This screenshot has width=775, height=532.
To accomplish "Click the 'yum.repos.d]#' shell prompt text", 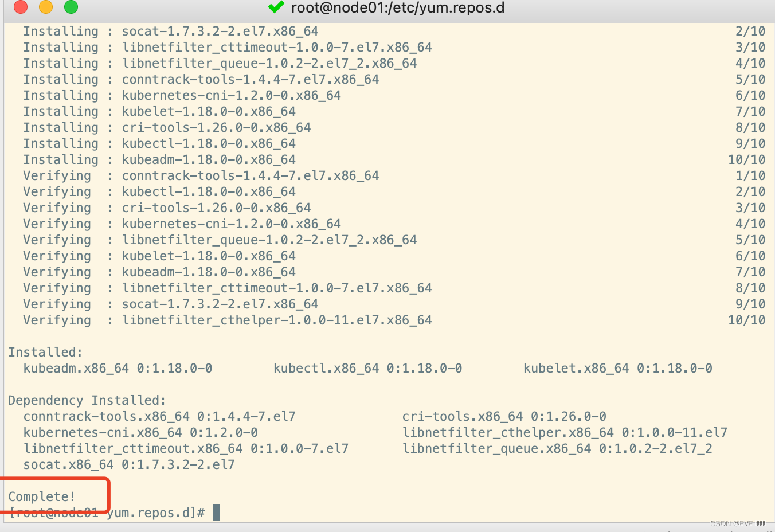I will point(156,513).
